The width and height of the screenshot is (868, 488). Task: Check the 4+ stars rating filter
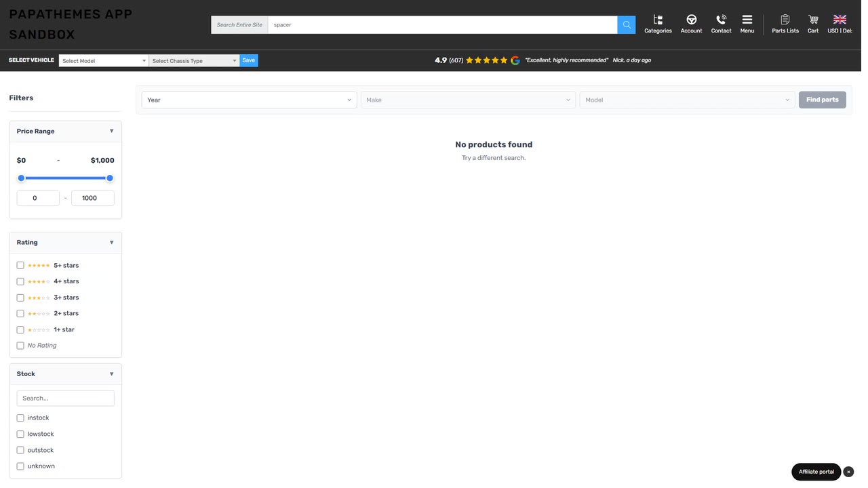tap(20, 281)
